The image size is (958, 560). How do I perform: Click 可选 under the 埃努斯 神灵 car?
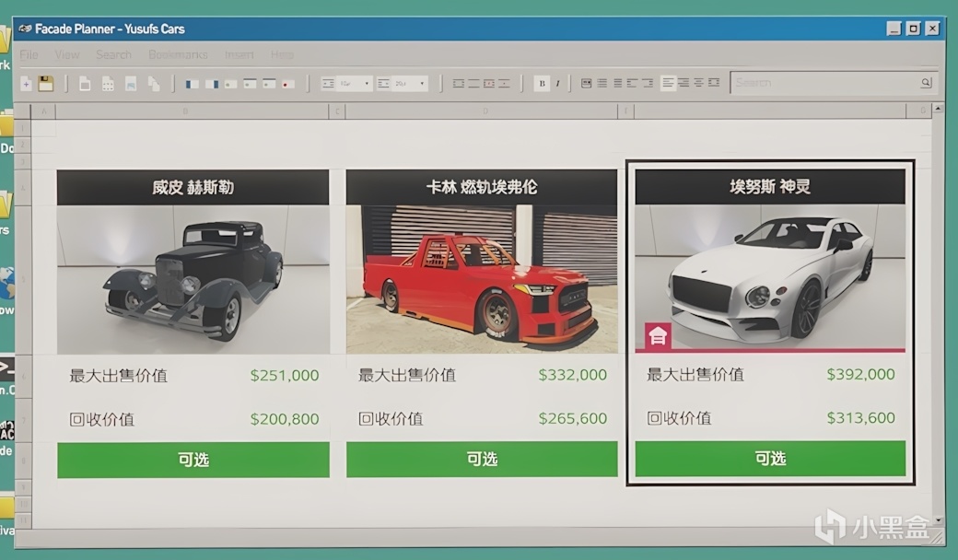click(770, 459)
